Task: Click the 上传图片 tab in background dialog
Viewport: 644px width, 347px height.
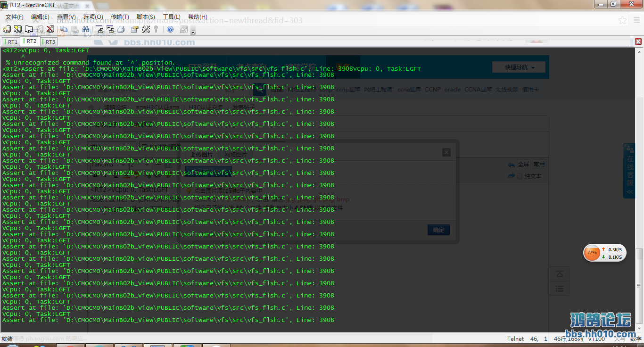Action: pos(201,154)
